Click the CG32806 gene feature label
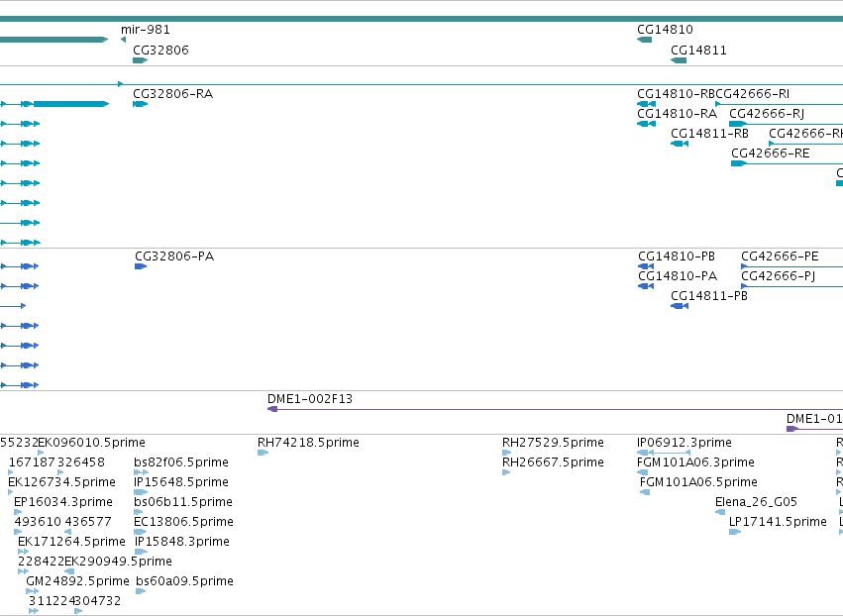 [x=160, y=50]
